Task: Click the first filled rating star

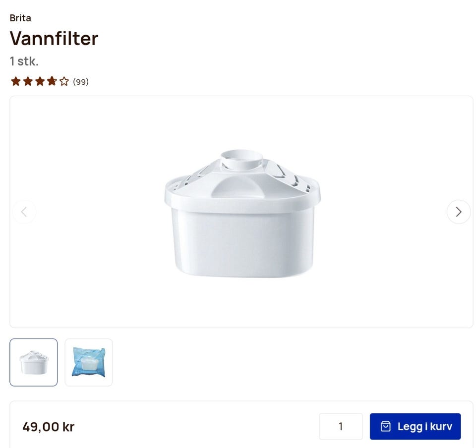Action: point(16,81)
